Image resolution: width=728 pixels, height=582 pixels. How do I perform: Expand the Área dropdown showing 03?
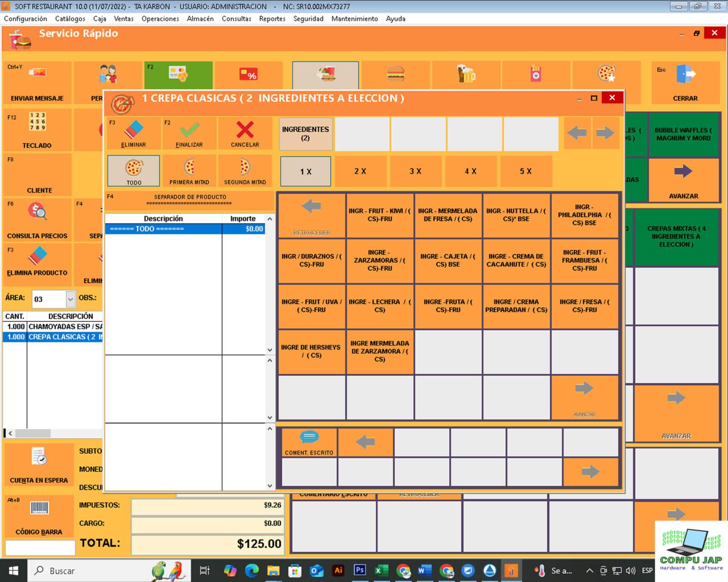[70, 299]
